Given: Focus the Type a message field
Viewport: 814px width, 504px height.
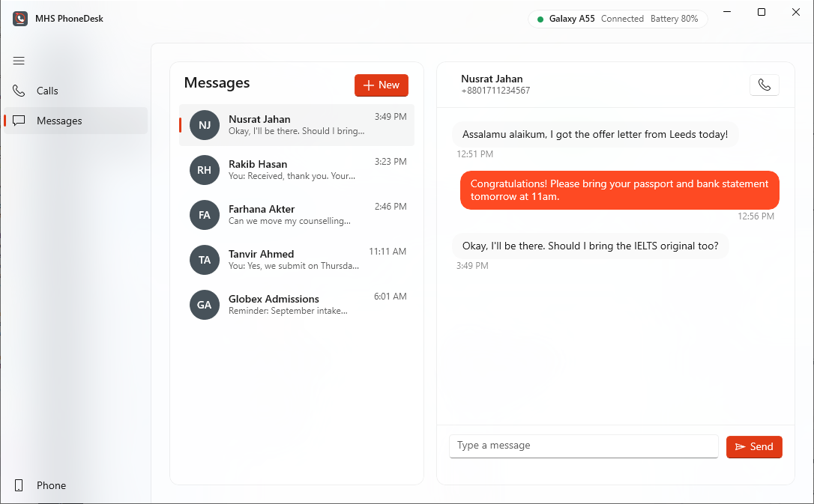Looking at the screenshot, I should 583,446.
